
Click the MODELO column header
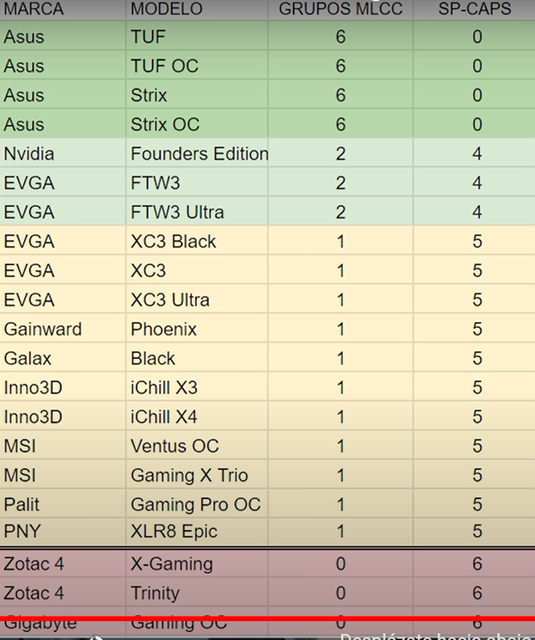tap(197, 9)
